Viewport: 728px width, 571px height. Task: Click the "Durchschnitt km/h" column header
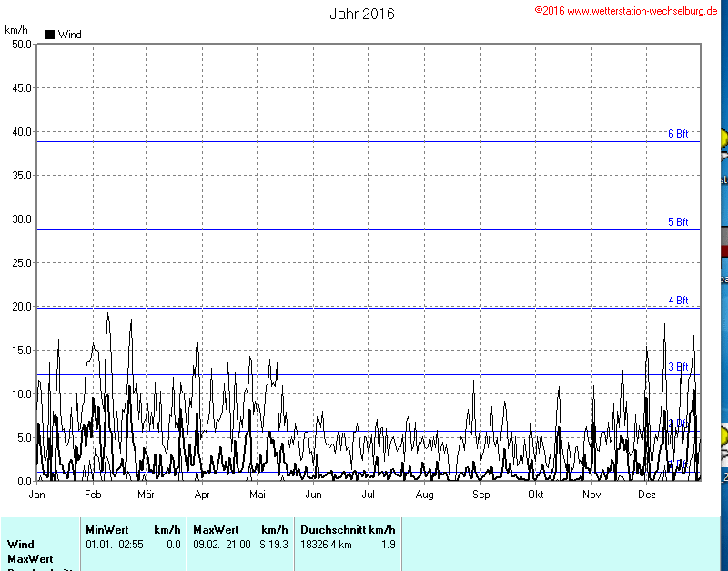[348, 530]
